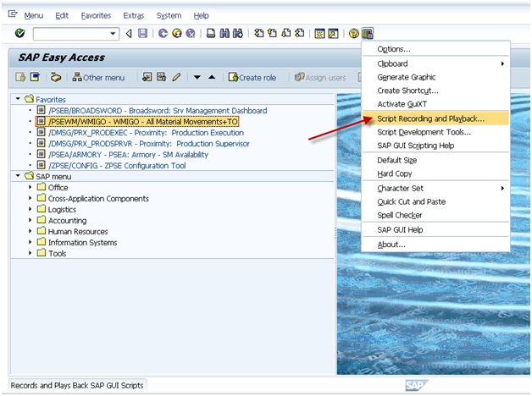Open the command field dropdown arrow

[x=113, y=34]
